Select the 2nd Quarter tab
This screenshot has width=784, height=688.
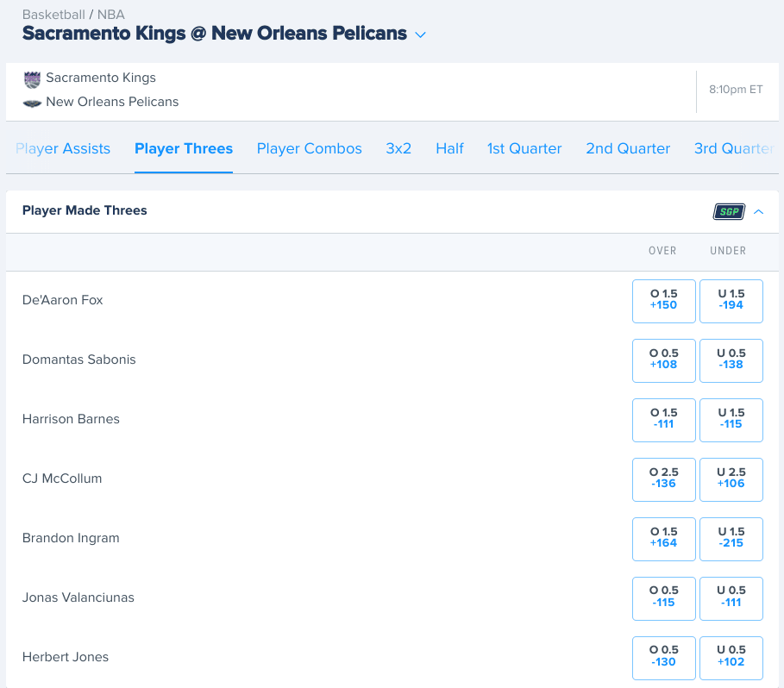tap(628, 148)
